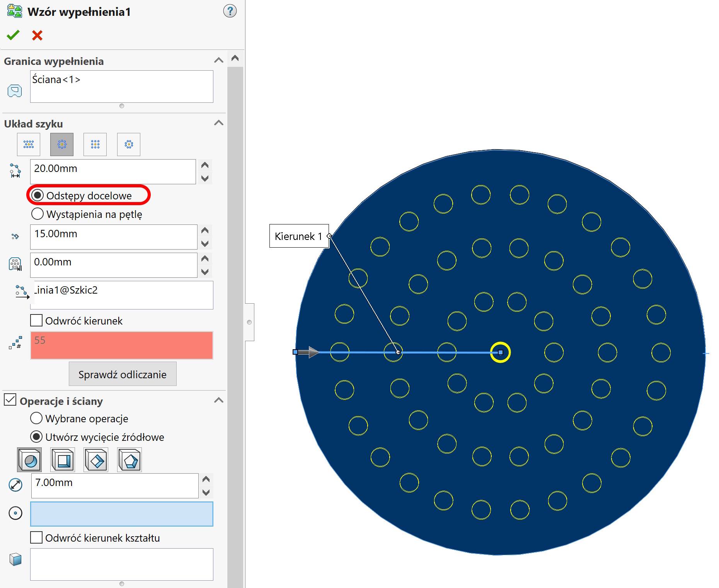
Task: Confirm the fill pattern with the green checkmark
Action: 13,35
